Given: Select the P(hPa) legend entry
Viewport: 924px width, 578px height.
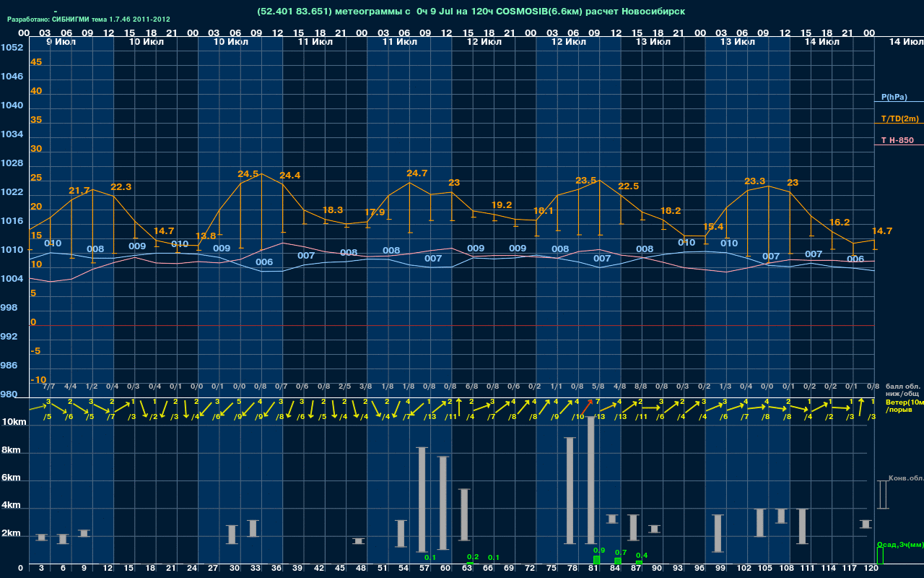Looking at the screenshot, I should 894,97.
